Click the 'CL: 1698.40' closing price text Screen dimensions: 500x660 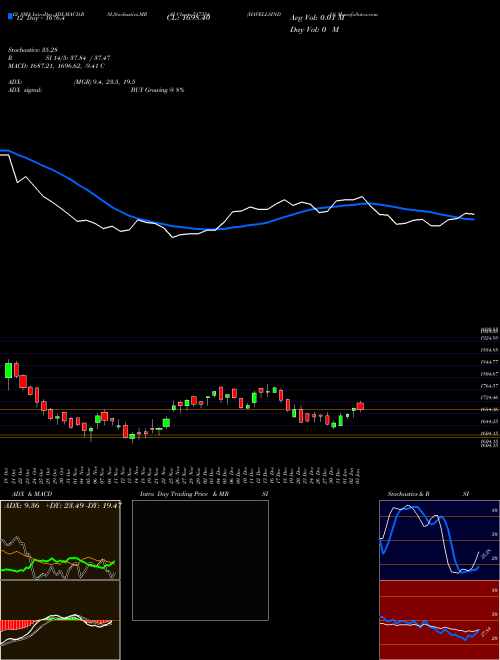coord(188,18)
